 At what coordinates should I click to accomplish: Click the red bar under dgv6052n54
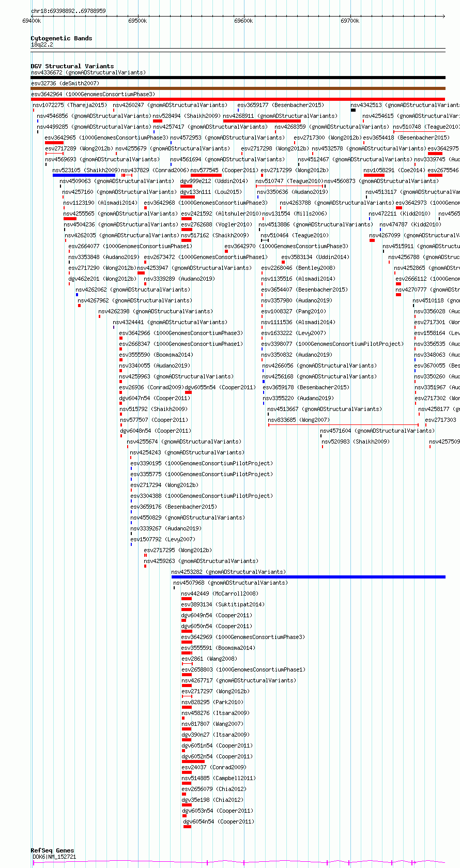(193, 762)
